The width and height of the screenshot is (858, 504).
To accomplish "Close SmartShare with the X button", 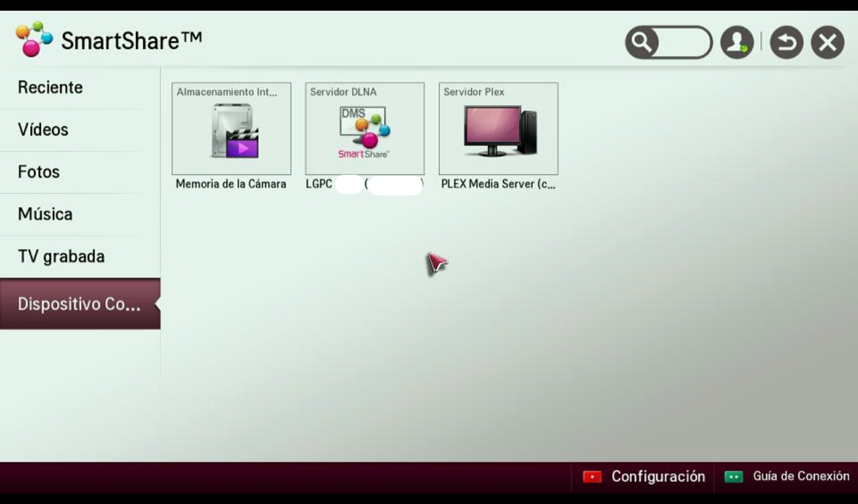I will (x=828, y=43).
